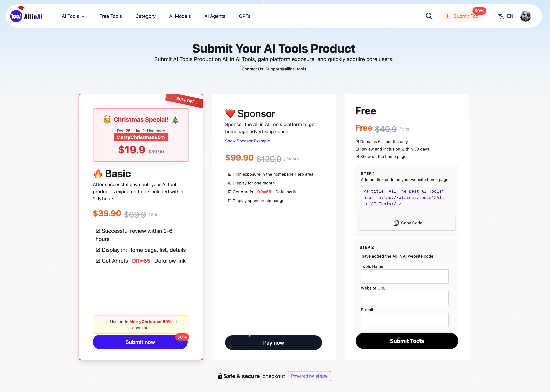The height and width of the screenshot is (392, 550).
Task: Click the language translate icon
Action: point(501,16)
